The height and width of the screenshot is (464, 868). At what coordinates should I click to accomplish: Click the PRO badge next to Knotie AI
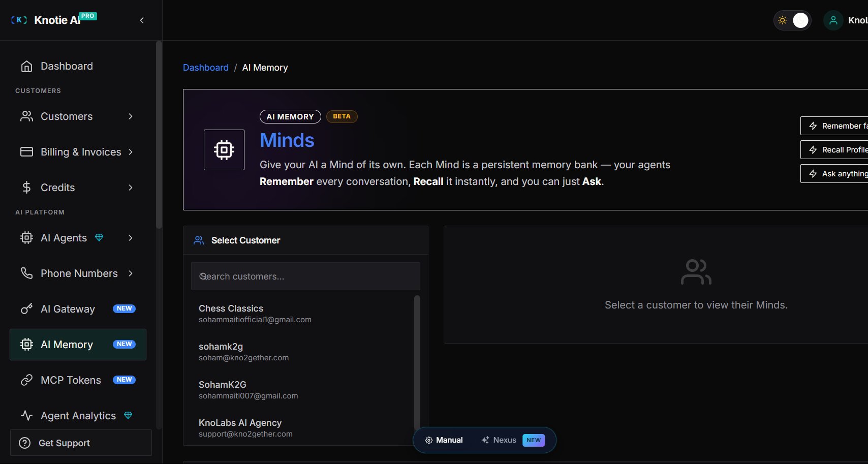pos(88,16)
